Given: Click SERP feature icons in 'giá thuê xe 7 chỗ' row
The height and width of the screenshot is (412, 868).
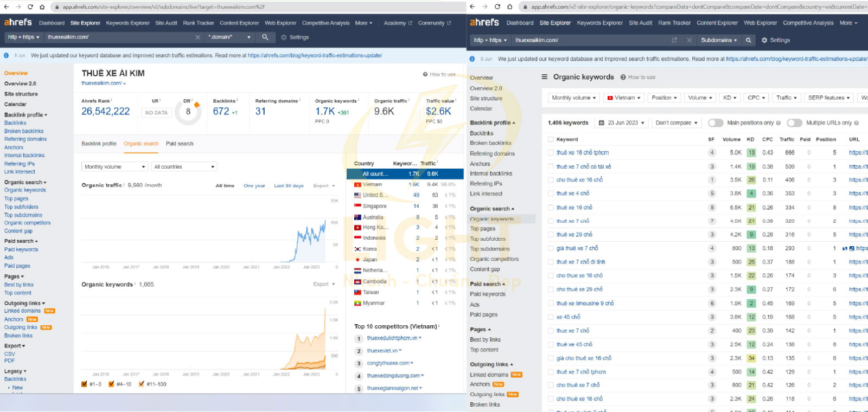Looking at the screenshot, I should [x=848, y=248].
